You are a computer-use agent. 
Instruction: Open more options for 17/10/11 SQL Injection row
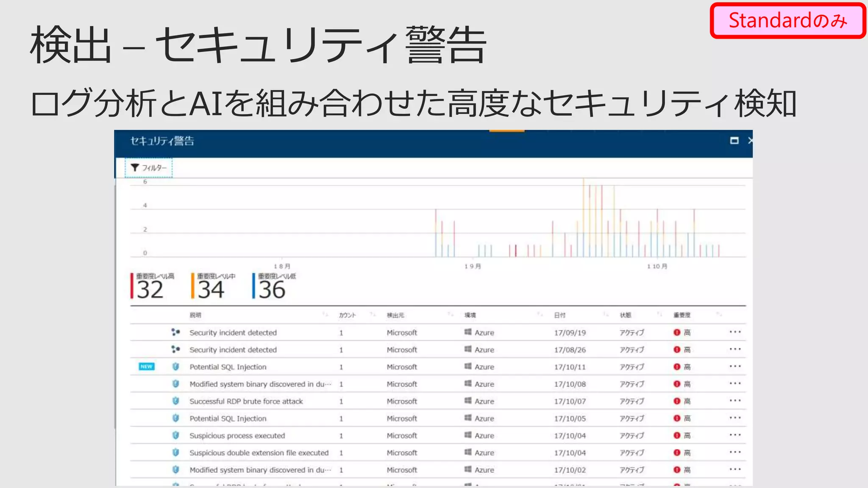point(735,366)
